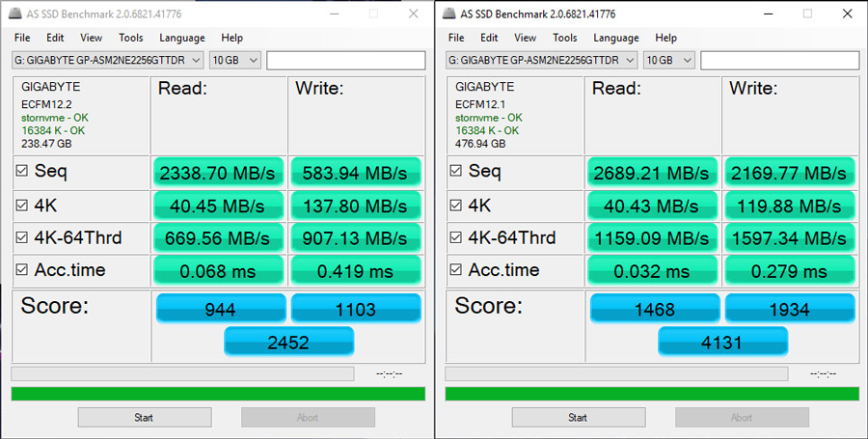Screen dimensions: 868x439
Task: Click the AS SSD app icon in left window
Action: click(x=15, y=14)
